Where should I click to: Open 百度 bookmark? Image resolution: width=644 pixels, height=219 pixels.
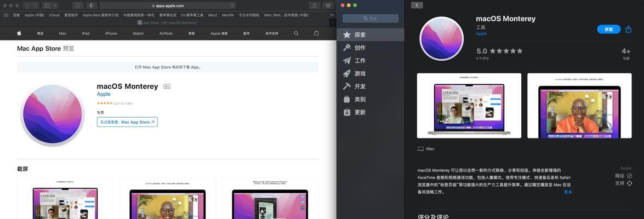click(16, 15)
